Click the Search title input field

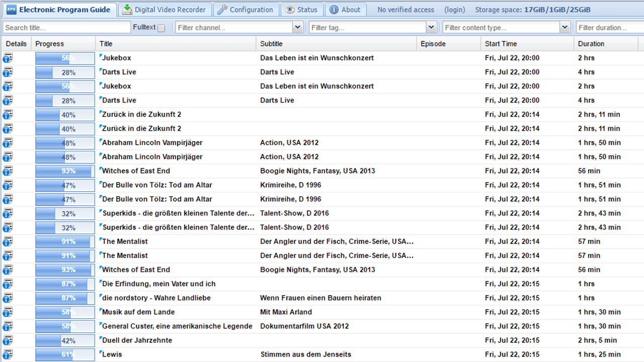pos(66,28)
